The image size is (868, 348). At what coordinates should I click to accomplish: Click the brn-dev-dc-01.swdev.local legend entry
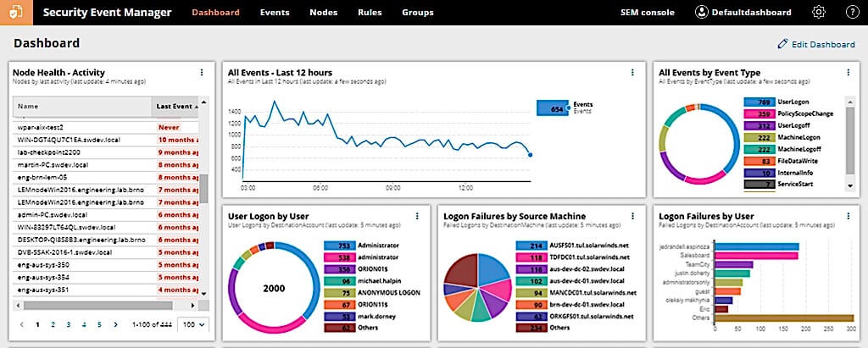click(587, 304)
